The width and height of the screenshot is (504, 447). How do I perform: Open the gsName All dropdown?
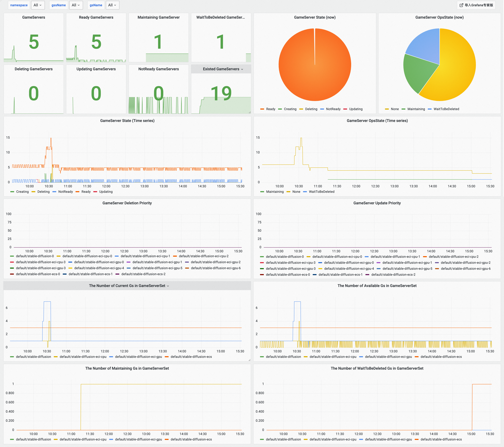tap(112, 5)
